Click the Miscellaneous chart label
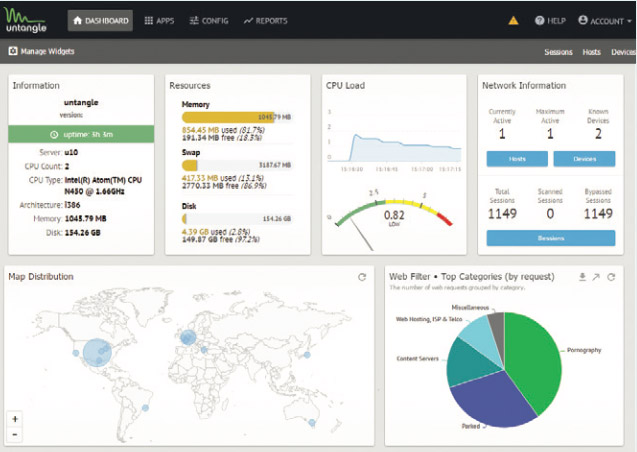Image resolution: width=637 pixels, height=452 pixels. coord(470,307)
